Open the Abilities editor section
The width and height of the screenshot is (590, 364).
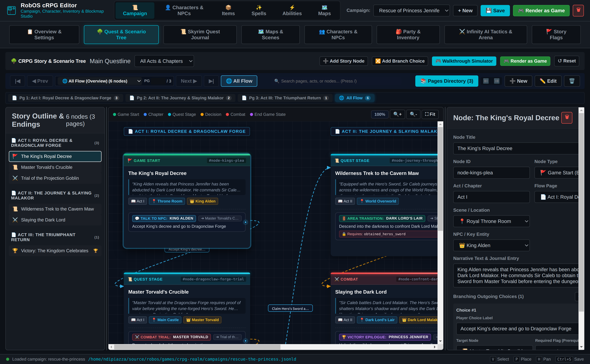click(x=292, y=11)
